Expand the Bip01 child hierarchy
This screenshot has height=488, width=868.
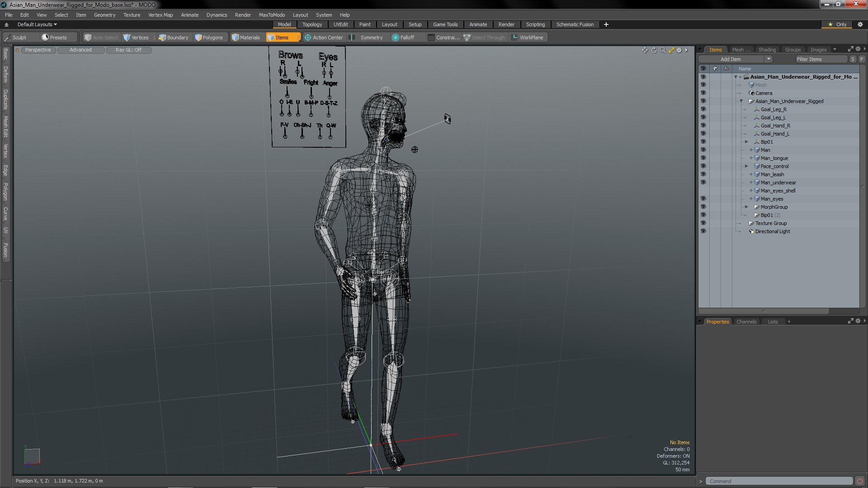tap(746, 142)
